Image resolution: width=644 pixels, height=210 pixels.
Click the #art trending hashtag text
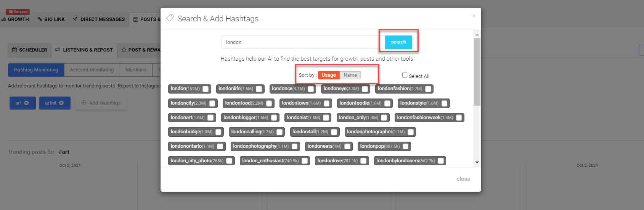[64, 152]
